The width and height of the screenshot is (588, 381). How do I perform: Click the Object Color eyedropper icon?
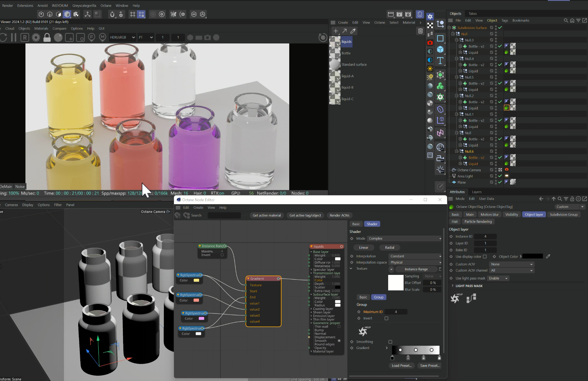click(x=548, y=256)
